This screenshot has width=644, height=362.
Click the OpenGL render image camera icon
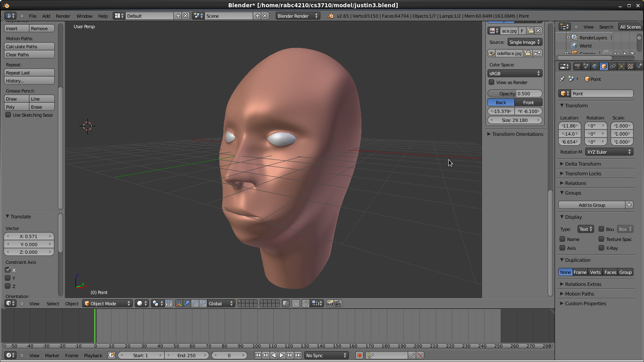click(330, 304)
